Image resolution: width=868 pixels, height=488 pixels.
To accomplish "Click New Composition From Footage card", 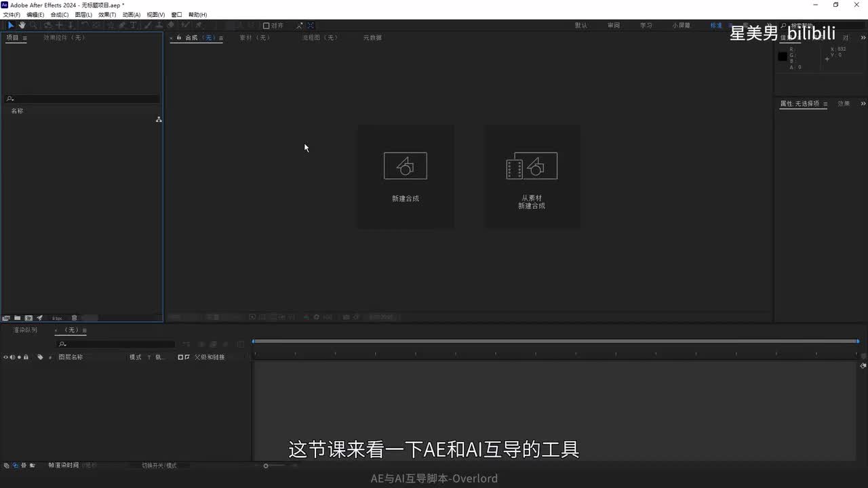I will coord(532,176).
